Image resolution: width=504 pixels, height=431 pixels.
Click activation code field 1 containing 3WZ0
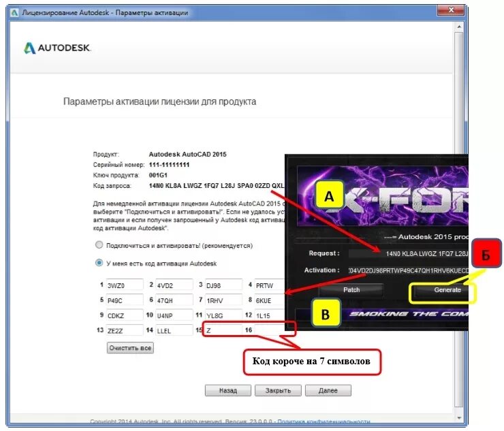(125, 285)
